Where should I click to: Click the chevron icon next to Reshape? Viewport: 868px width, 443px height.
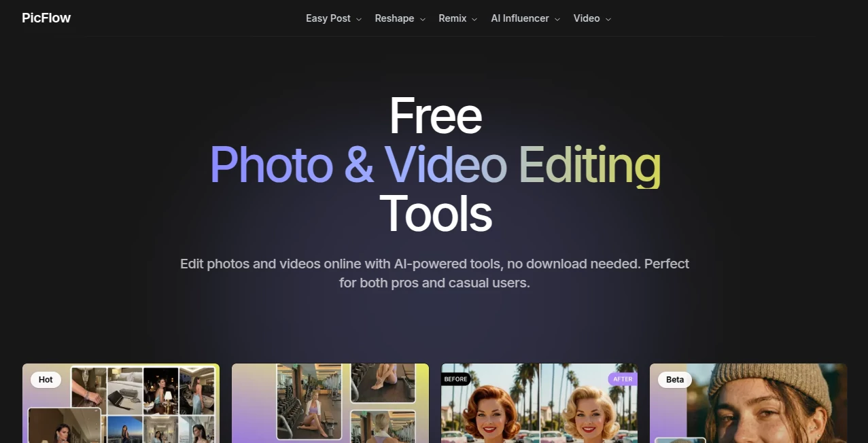(421, 19)
